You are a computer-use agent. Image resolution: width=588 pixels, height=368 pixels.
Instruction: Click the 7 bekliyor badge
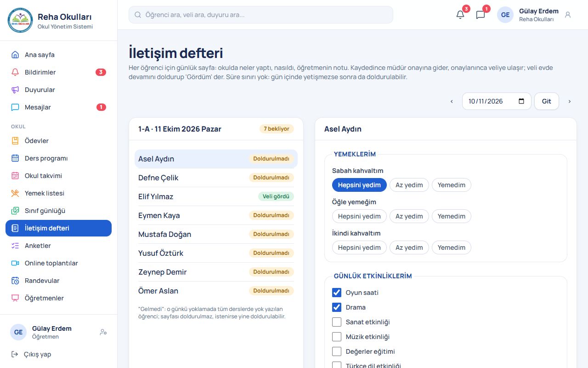coord(277,129)
